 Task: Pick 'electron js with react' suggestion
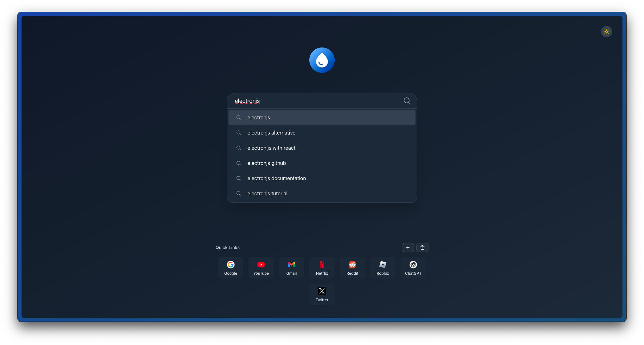322,148
